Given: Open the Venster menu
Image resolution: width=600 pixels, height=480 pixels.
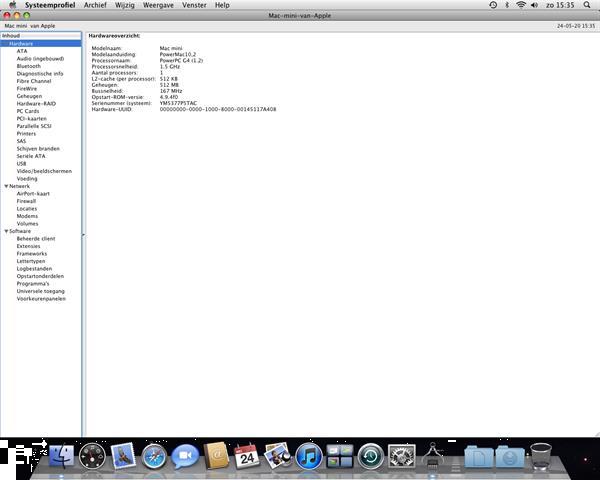Looking at the screenshot, I should (x=194, y=5).
